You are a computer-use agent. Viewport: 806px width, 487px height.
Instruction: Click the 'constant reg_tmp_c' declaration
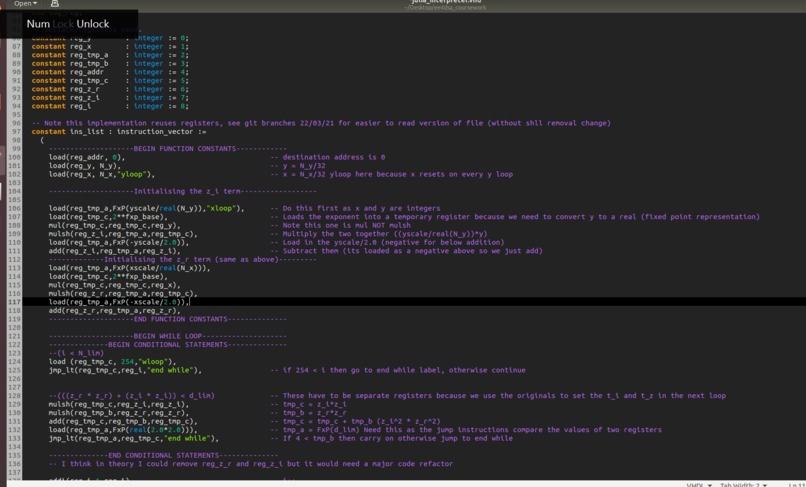pos(111,81)
